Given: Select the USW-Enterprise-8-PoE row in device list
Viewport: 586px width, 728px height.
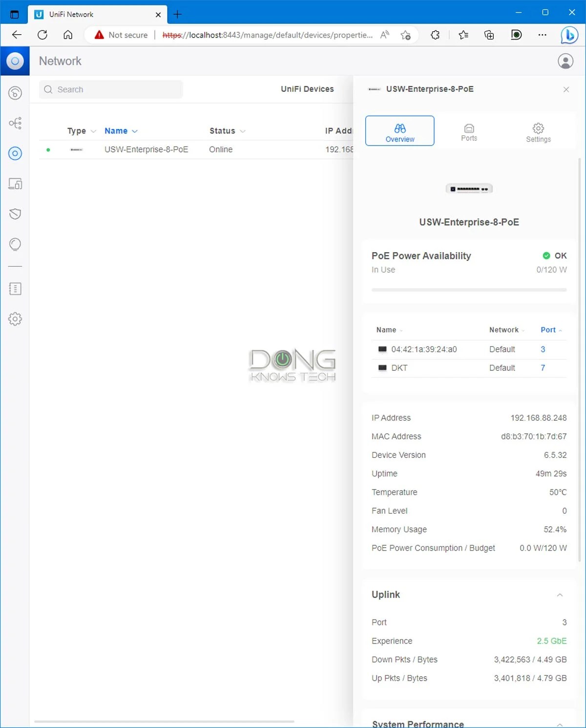Looking at the screenshot, I should point(195,150).
